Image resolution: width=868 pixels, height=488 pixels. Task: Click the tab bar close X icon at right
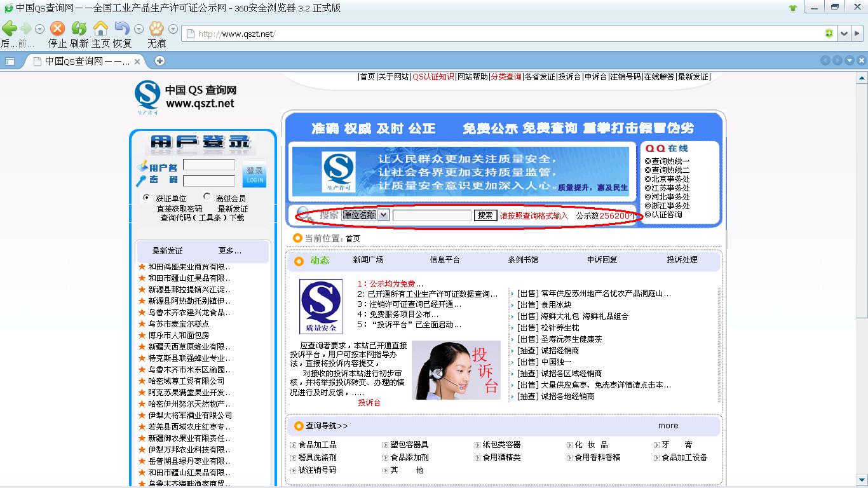(862, 61)
